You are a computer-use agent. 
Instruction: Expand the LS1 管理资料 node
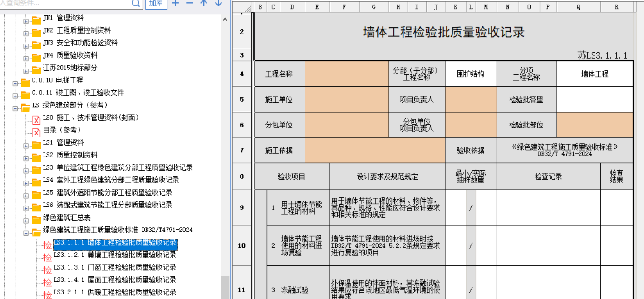[x=26, y=146]
